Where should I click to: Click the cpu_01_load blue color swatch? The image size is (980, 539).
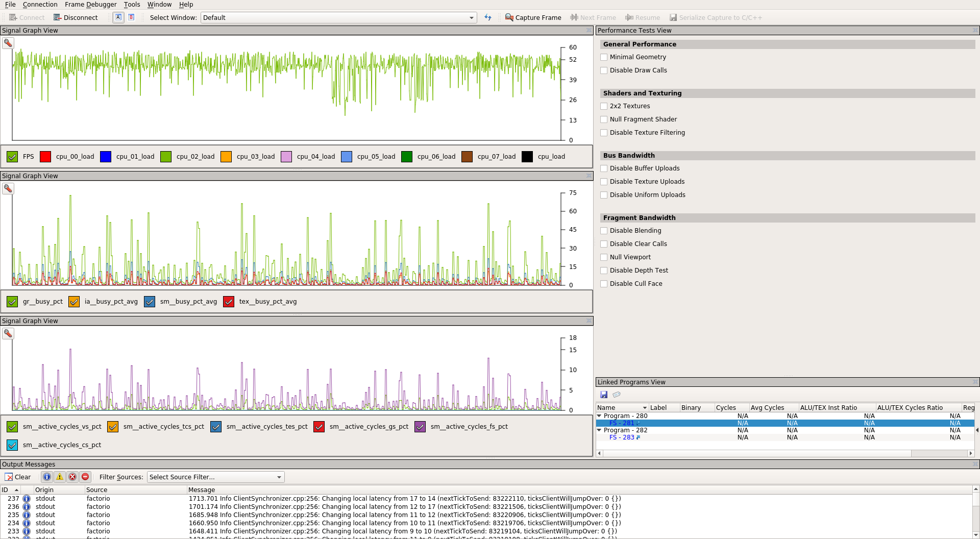[106, 157]
